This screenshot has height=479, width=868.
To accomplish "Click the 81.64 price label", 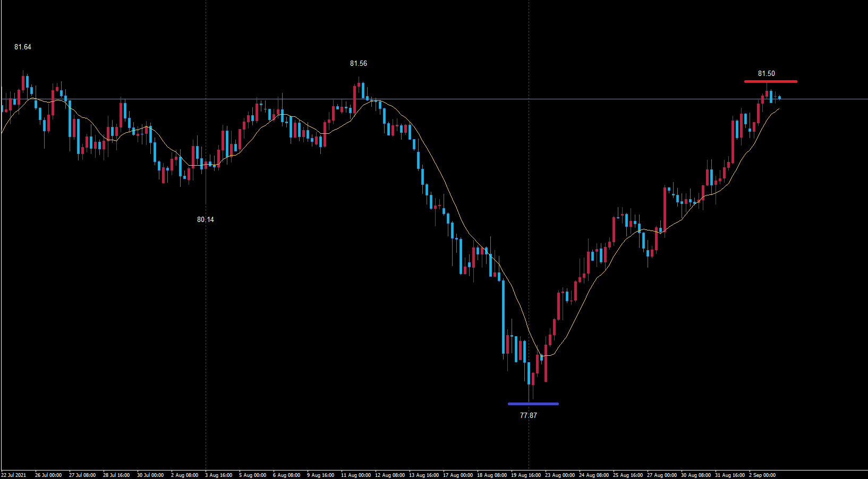I will coord(23,47).
